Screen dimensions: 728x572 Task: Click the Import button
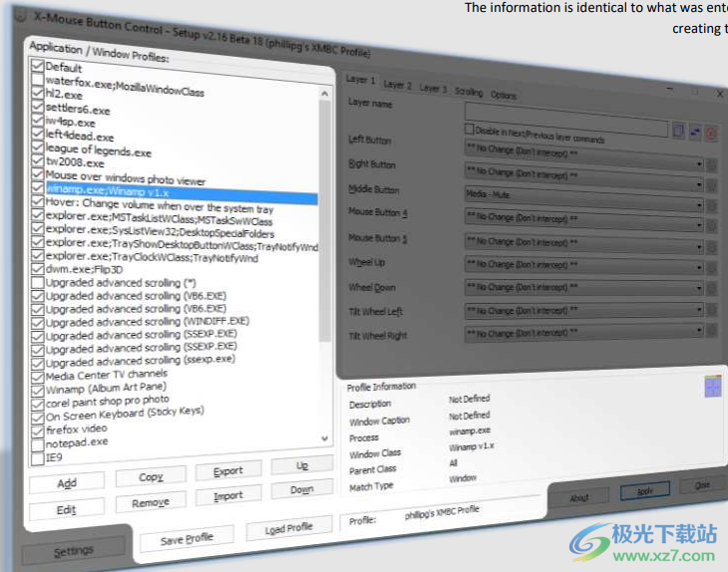coord(228,495)
